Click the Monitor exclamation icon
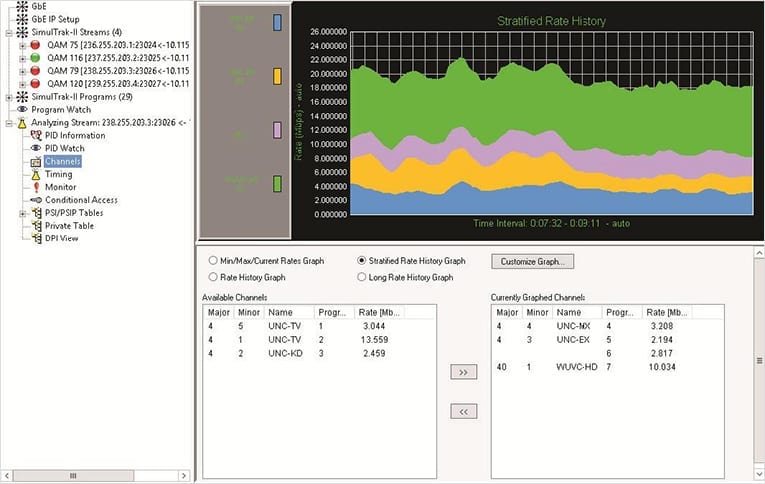The height and width of the screenshot is (484, 765). pyautogui.click(x=36, y=187)
